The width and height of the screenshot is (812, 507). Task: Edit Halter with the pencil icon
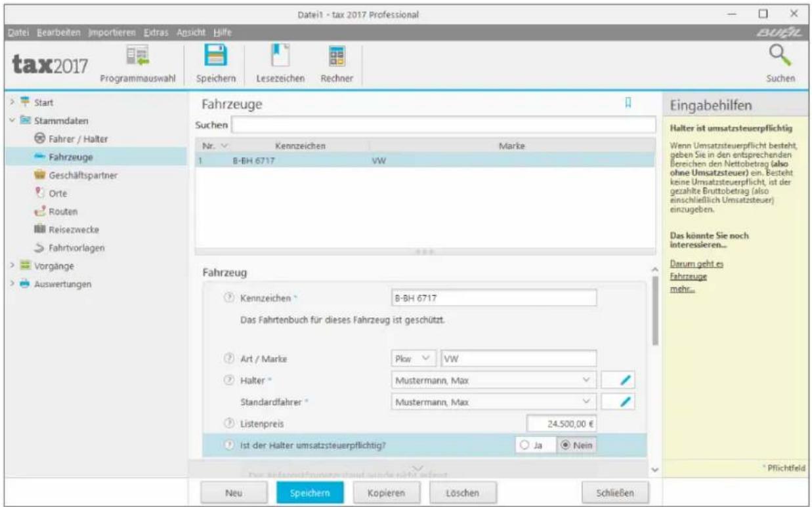click(619, 380)
